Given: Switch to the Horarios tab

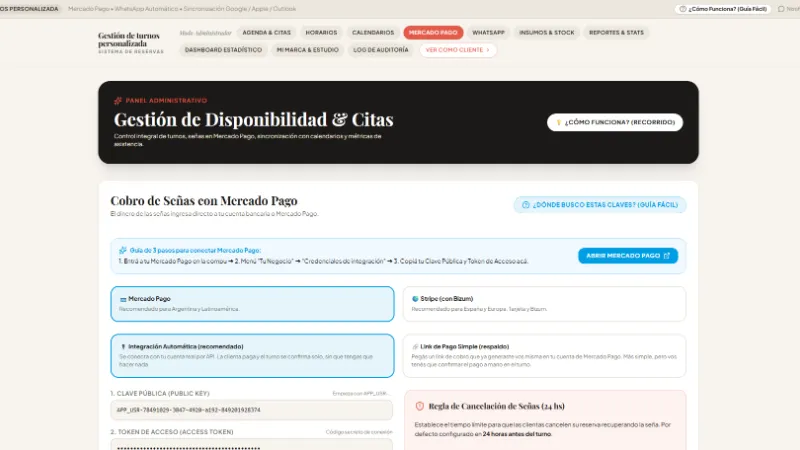Looking at the screenshot, I should coord(321,33).
